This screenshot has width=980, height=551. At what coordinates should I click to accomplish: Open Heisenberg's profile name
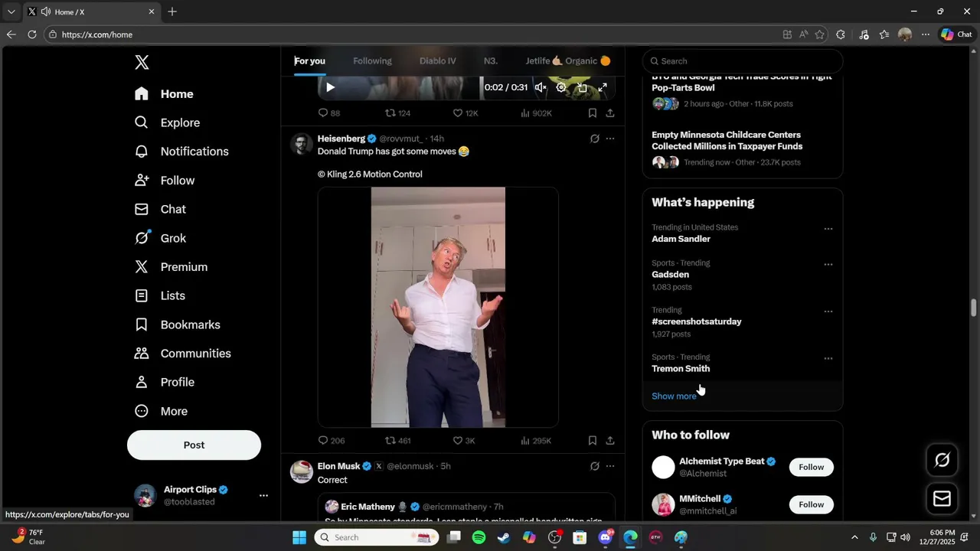pyautogui.click(x=341, y=139)
